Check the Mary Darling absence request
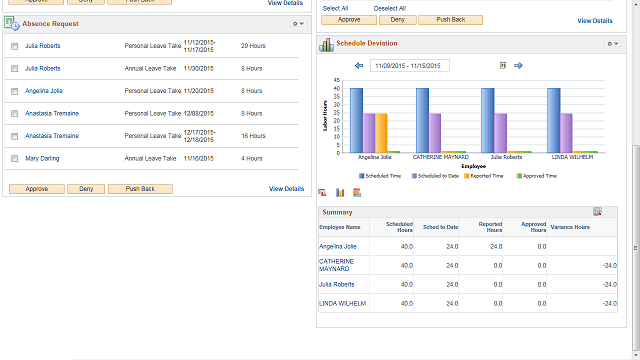This screenshot has width=640, height=360. (15, 158)
